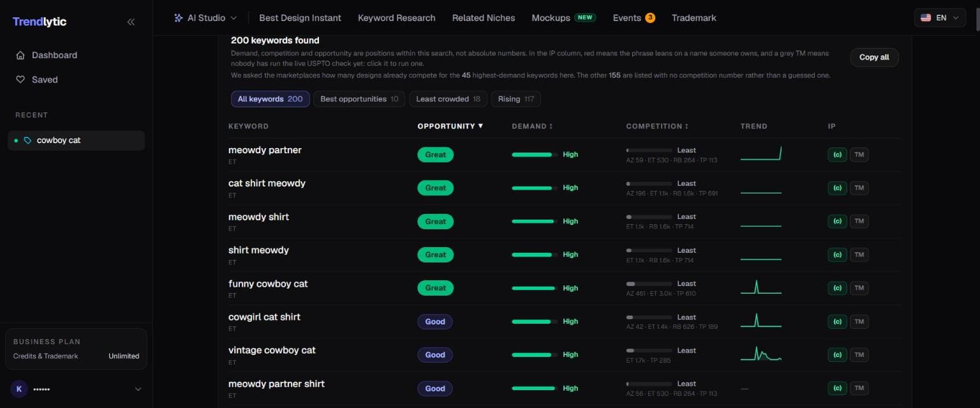Click the copyright (c) badge for meowdy partner

837,155
